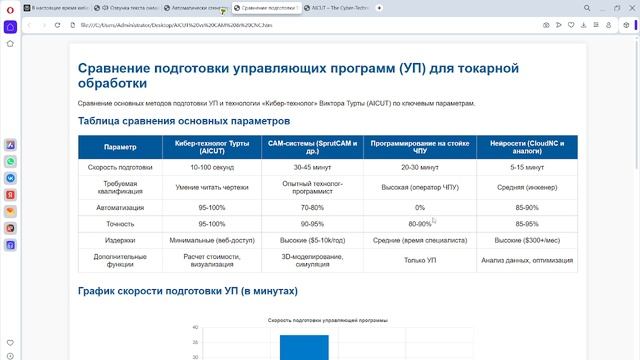Open the blue square sidebar app icon

pos(10,245)
